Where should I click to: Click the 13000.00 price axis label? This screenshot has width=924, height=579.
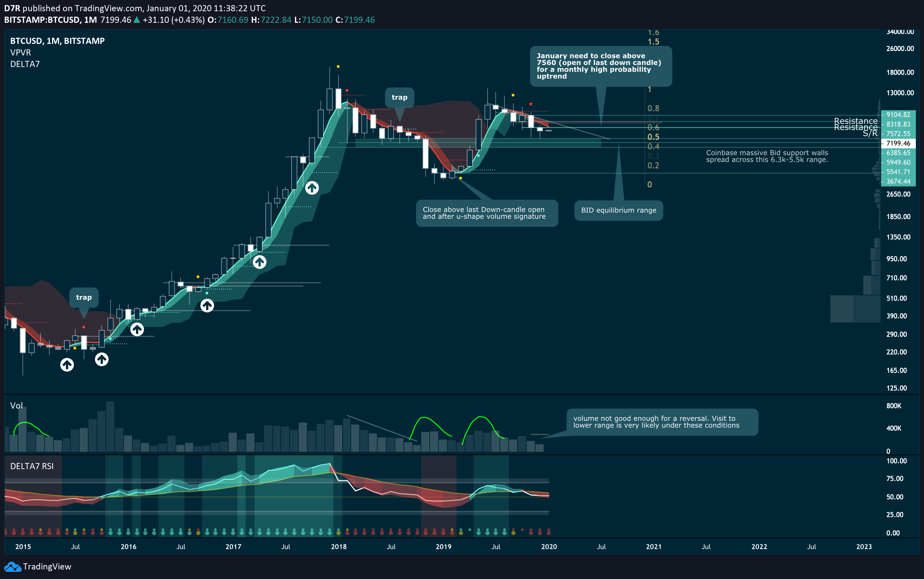tap(900, 93)
